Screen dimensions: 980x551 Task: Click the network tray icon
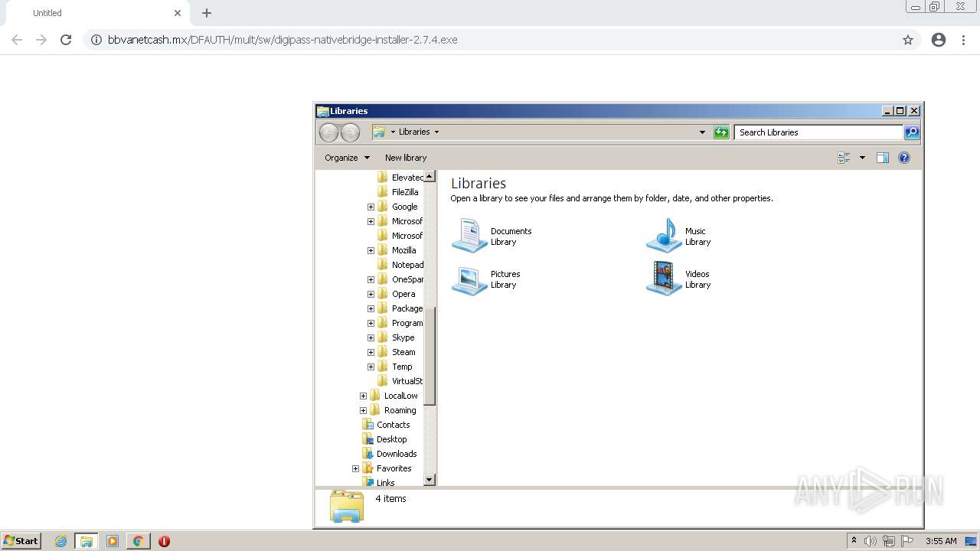point(889,541)
